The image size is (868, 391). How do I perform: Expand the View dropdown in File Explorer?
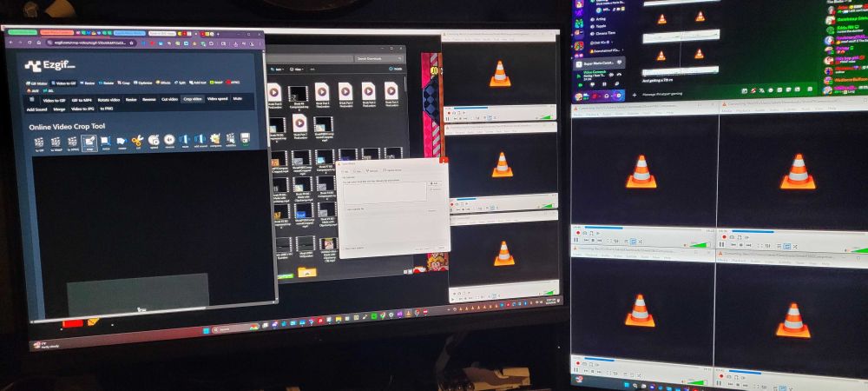click(297, 70)
